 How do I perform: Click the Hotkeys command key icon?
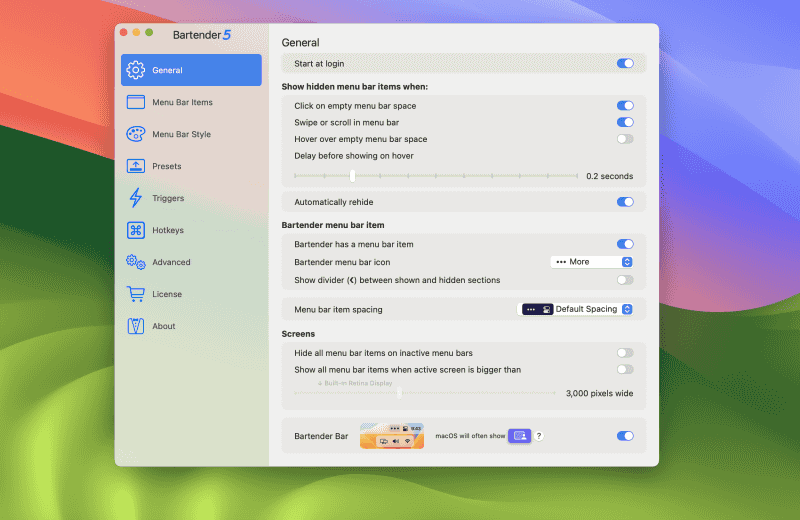[x=136, y=230]
